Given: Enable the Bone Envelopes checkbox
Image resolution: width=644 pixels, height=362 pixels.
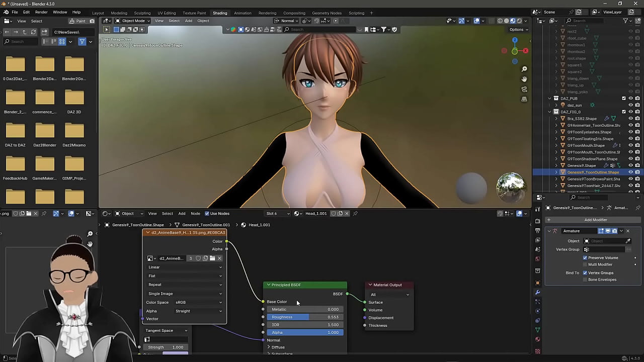Looking at the screenshot, I should 585,280.
